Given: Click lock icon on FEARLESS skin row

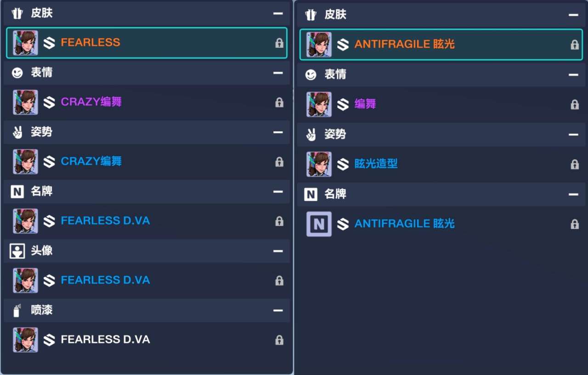Looking at the screenshot, I should (x=279, y=43).
